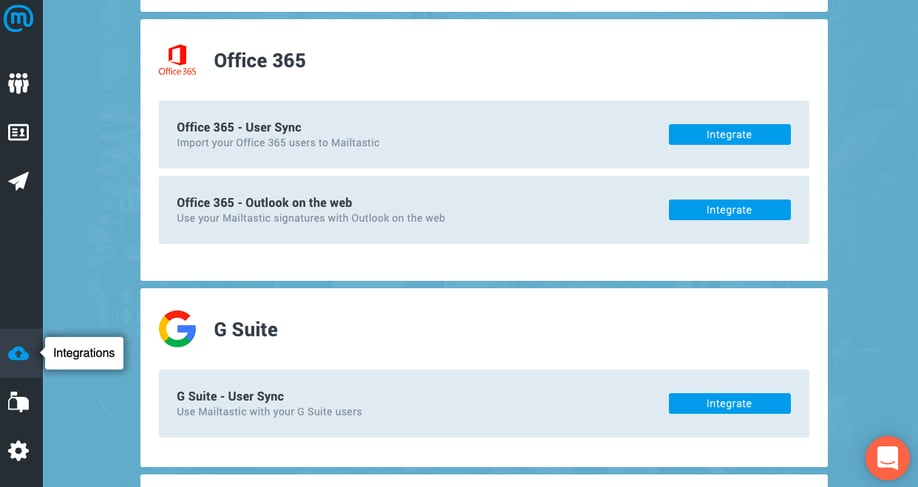Integrate Office 365 User Sync
Image resolution: width=918 pixels, height=487 pixels.
729,134
